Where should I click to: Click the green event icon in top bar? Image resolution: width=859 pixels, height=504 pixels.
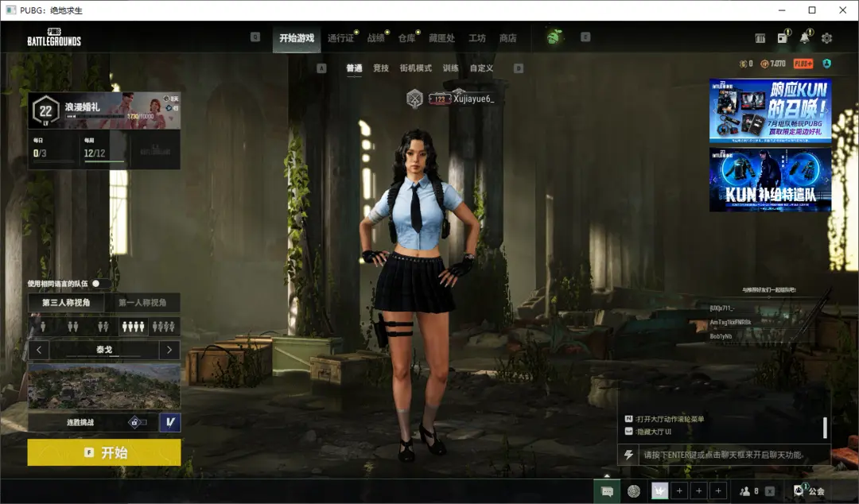[x=554, y=37]
